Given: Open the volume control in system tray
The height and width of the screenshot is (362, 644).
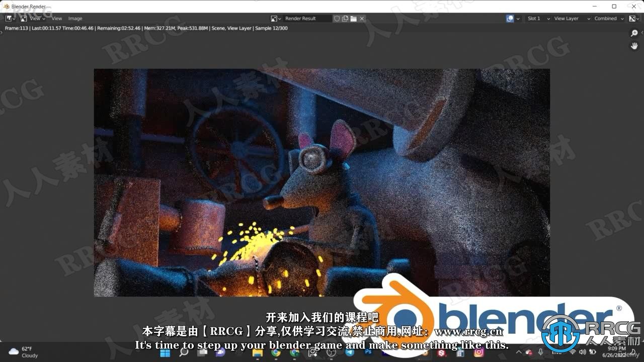Looking at the screenshot, I should click(583, 352).
